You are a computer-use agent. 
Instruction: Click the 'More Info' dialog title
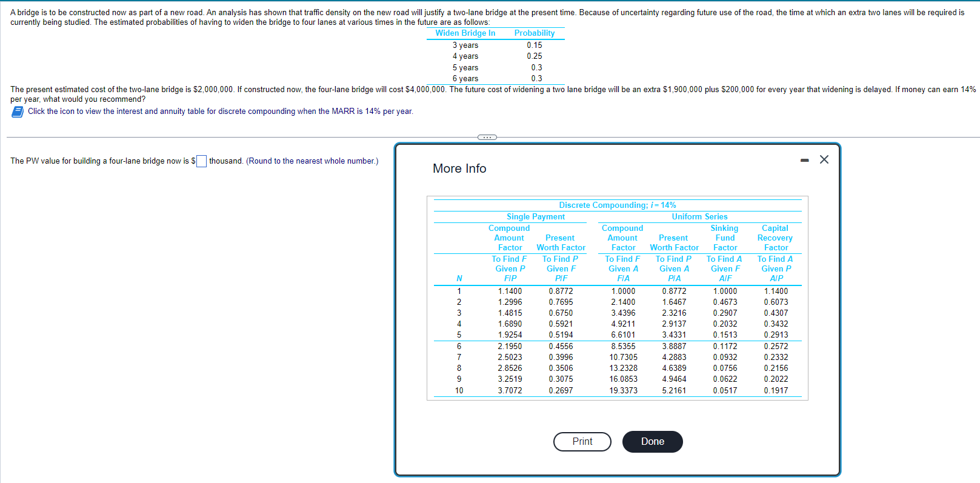(459, 168)
